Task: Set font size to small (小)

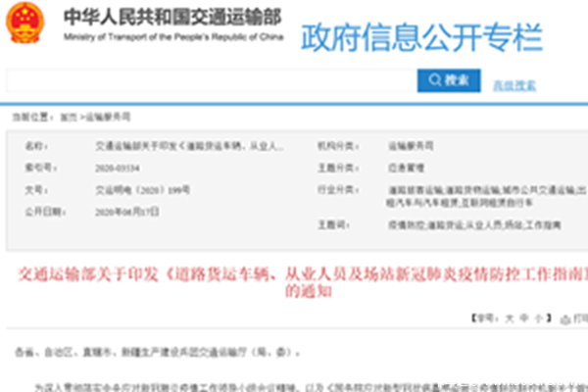Action: pyautogui.click(x=539, y=319)
